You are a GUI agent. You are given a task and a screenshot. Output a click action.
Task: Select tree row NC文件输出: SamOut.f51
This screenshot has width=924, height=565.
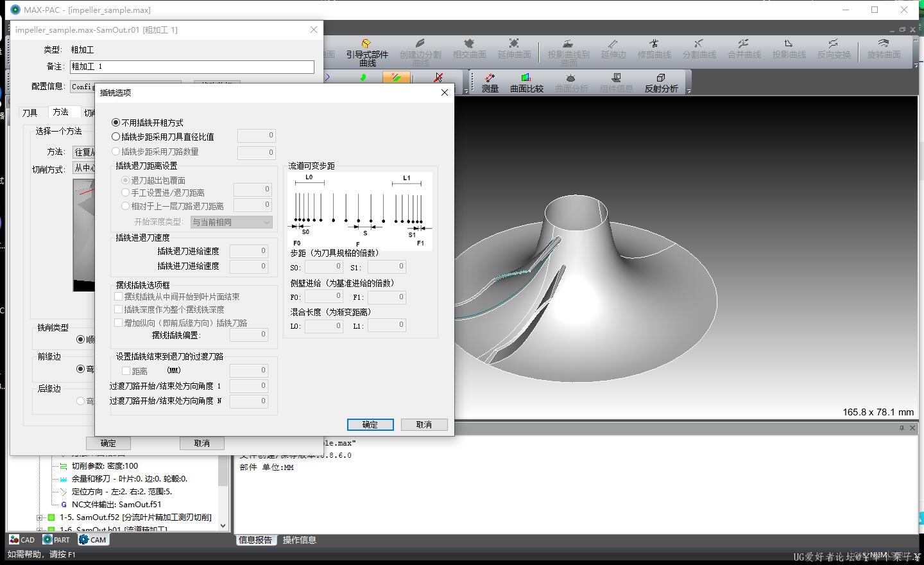tap(116, 505)
